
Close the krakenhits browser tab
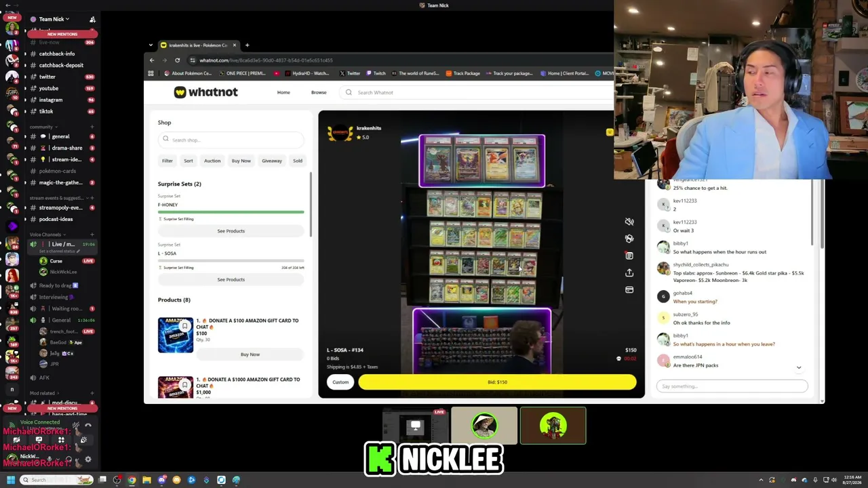pyautogui.click(x=234, y=45)
